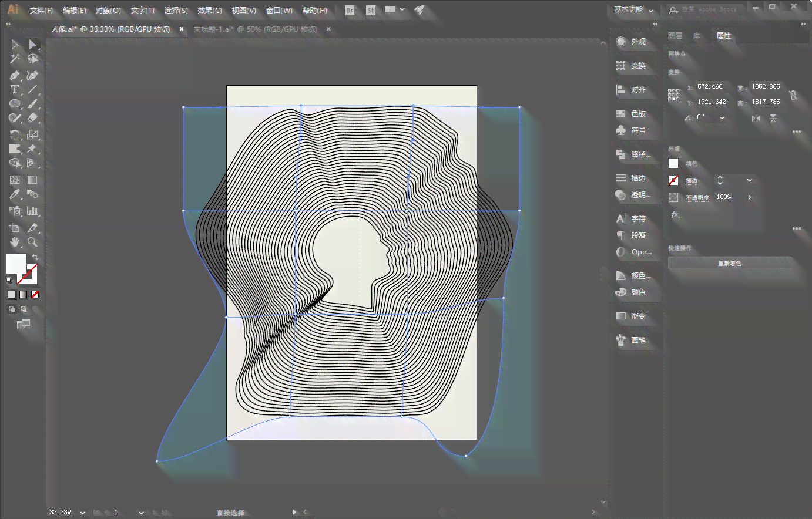Click the flip horizontal icon in transform
The height and width of the screenshot is (519, 812).
click(756, 118)
